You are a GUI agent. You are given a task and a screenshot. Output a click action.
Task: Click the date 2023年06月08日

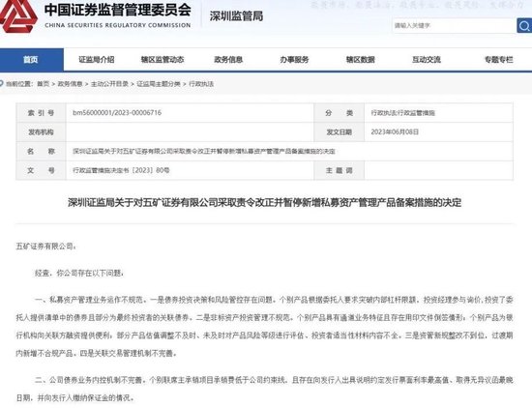tap(395, 131)
